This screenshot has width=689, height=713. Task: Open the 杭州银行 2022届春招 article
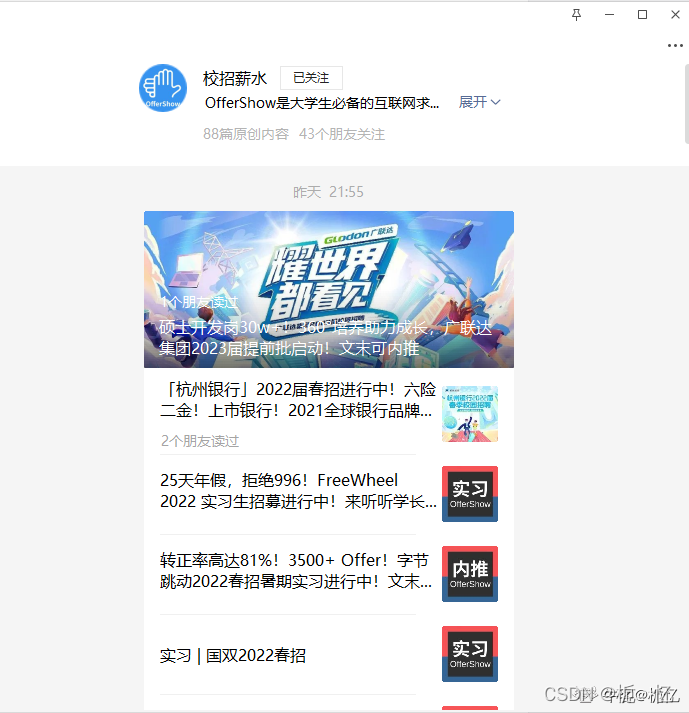point(298,400)
